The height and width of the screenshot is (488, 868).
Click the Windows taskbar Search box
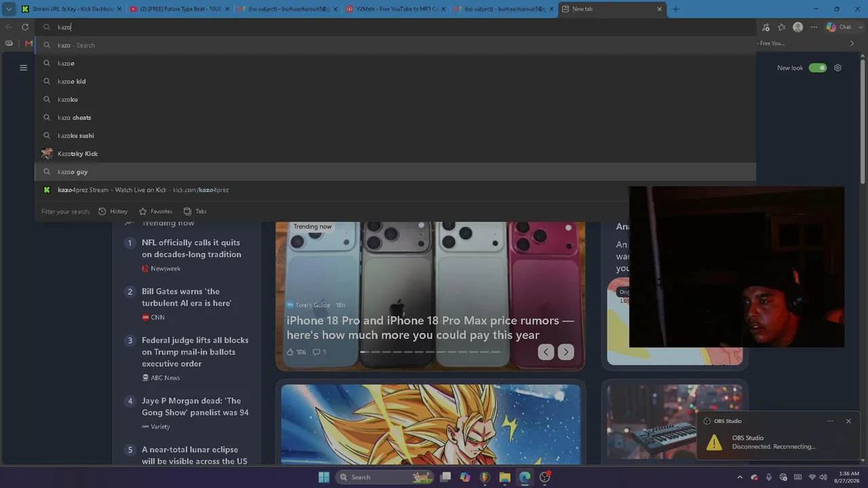pos(384,477)
